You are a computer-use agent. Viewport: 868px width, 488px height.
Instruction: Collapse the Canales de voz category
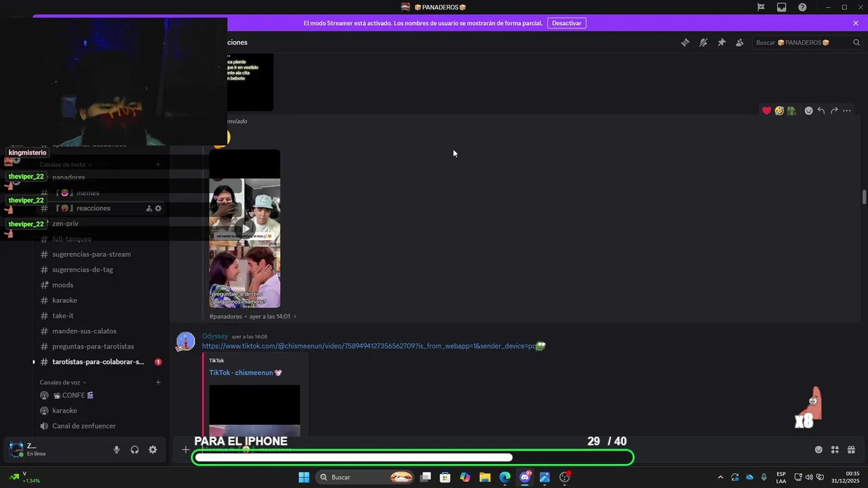click(63, 382)
